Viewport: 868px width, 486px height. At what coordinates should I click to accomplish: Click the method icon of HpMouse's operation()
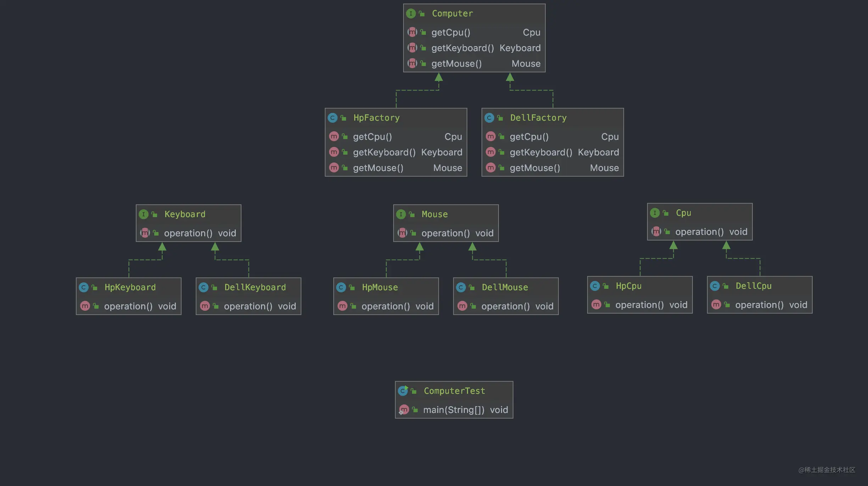(343, 306)
